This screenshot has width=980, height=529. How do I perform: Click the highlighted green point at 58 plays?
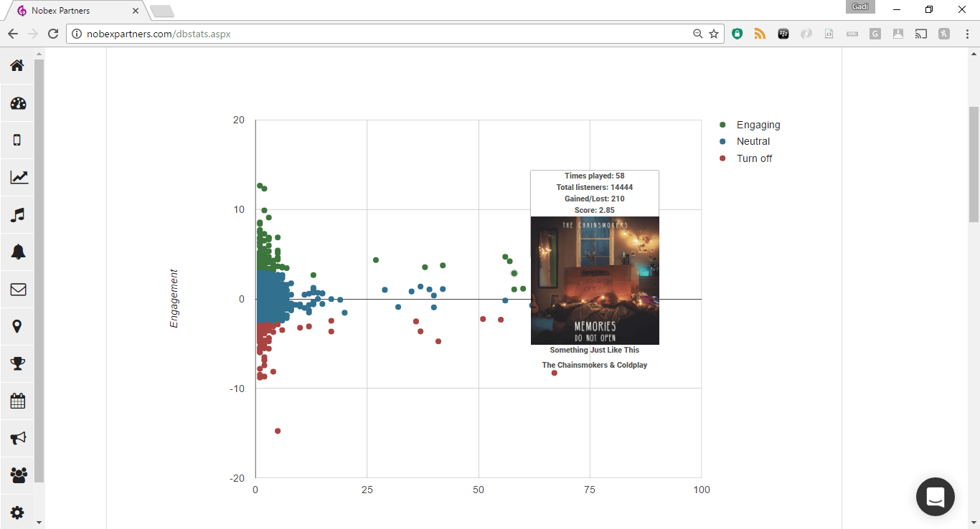(x=514, y=273)
